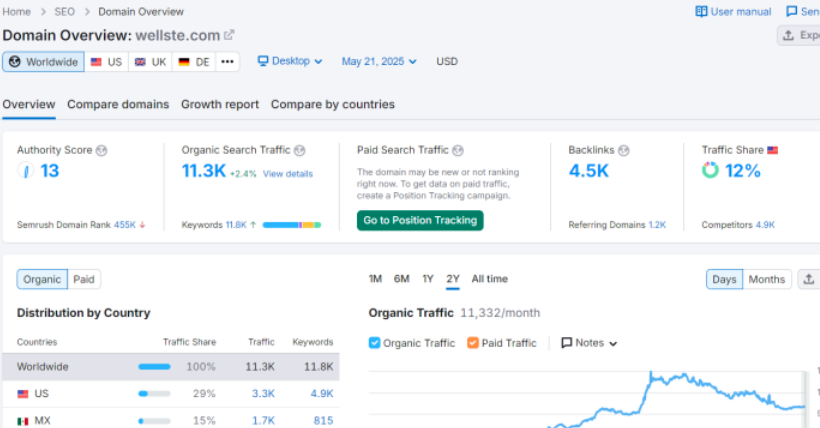Click the Worldwide traffic share bar
Screen dimensions: 820x428
154,367
